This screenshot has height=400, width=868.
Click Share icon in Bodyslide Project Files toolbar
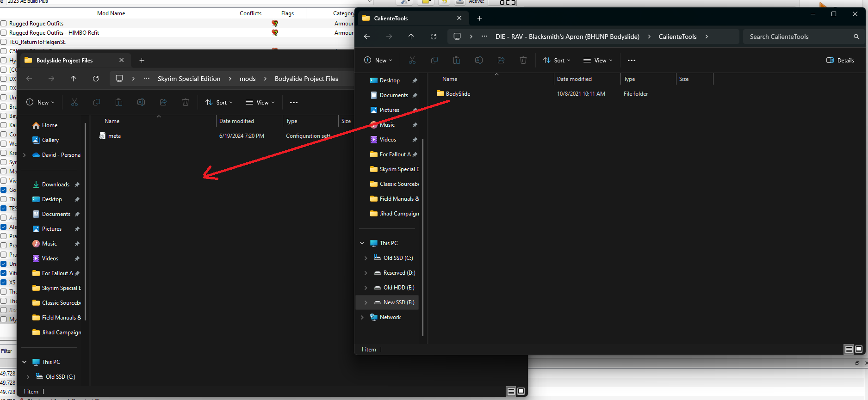click(163, 102)
